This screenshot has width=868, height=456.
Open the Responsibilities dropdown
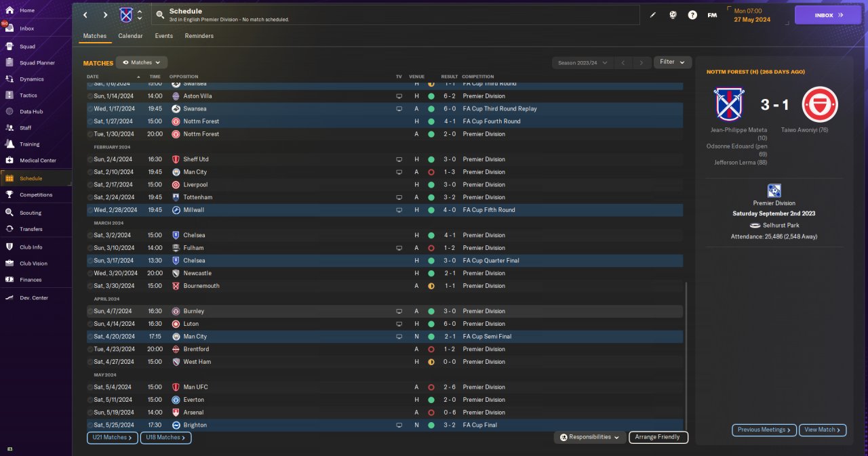click(590, 438)
